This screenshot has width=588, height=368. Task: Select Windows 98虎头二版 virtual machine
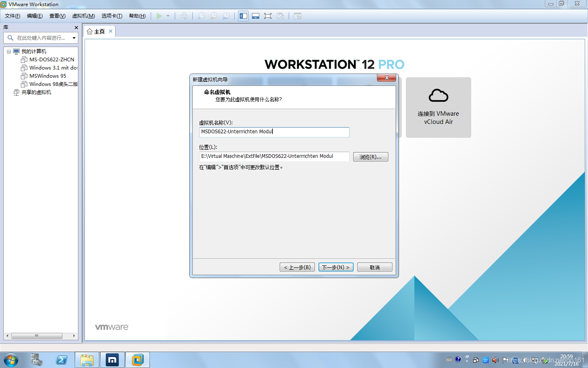tap(53, 84)
